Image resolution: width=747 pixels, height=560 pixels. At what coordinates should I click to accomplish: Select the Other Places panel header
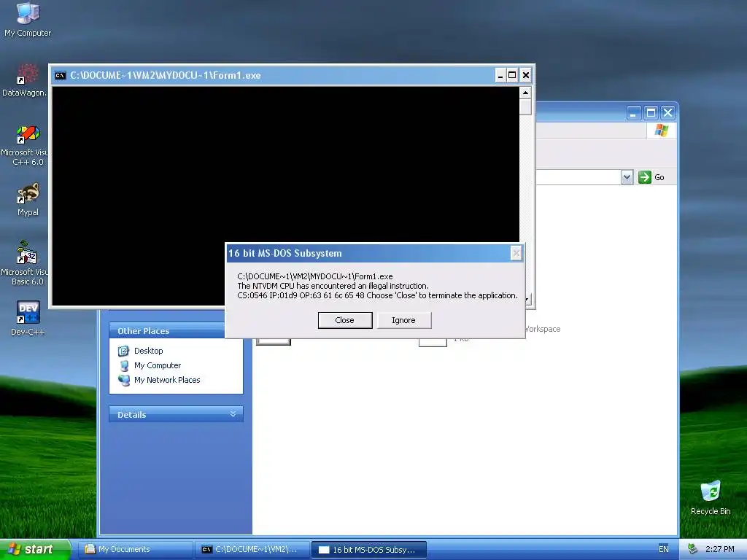point(167,331)
